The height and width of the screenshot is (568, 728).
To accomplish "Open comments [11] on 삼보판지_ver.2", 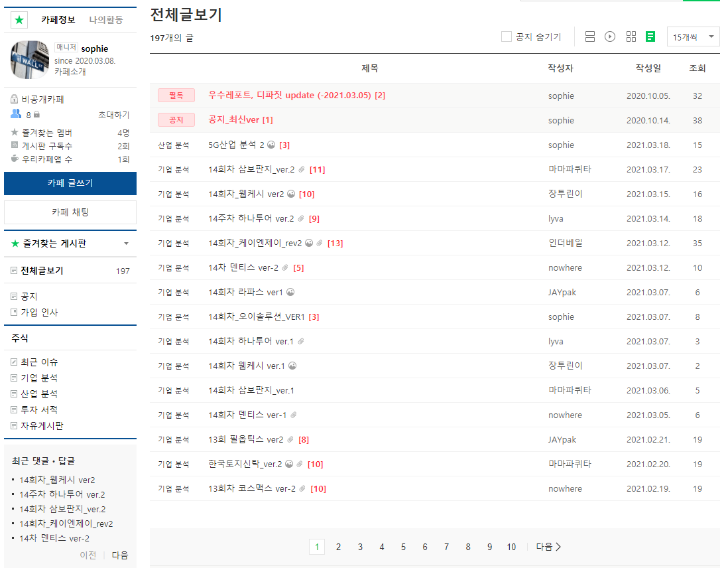I will pyautogui.click(x=317, y=170).
